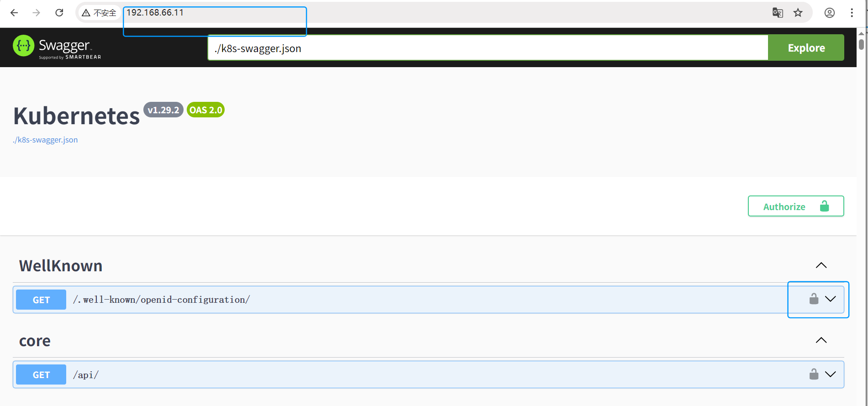Click the v1.29.2 version badge
Viewport: 868px width, 406px height.
(163, 110)
